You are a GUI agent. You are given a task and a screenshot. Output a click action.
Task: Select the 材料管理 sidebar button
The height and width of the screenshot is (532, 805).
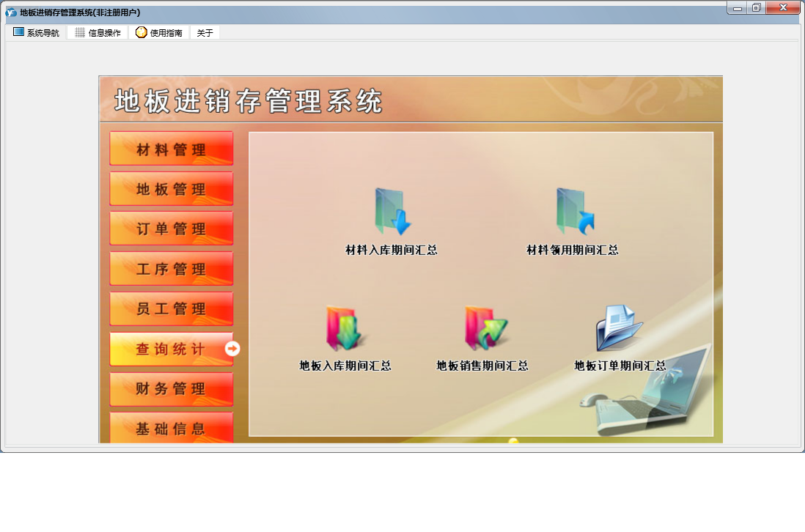(172, 149)
